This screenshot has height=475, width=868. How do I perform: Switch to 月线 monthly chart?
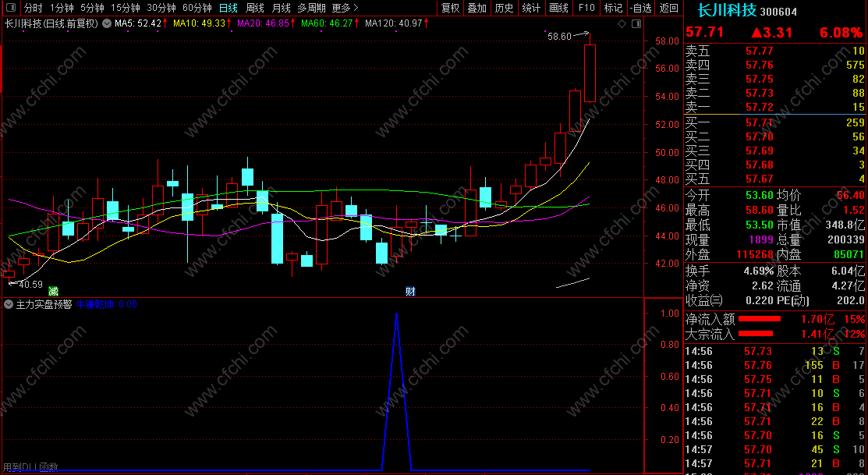point(282,8)
